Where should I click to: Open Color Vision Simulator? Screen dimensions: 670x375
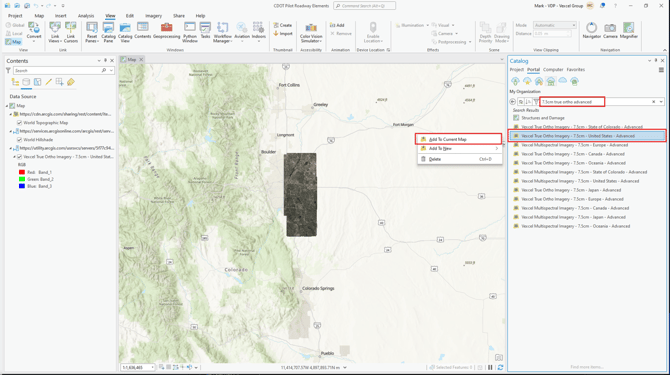[x=311, y=32]
